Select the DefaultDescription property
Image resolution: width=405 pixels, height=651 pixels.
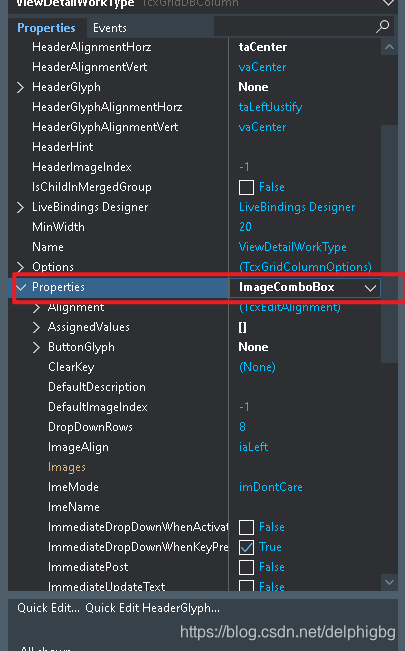pyautogui.click(x=97, y=387)
